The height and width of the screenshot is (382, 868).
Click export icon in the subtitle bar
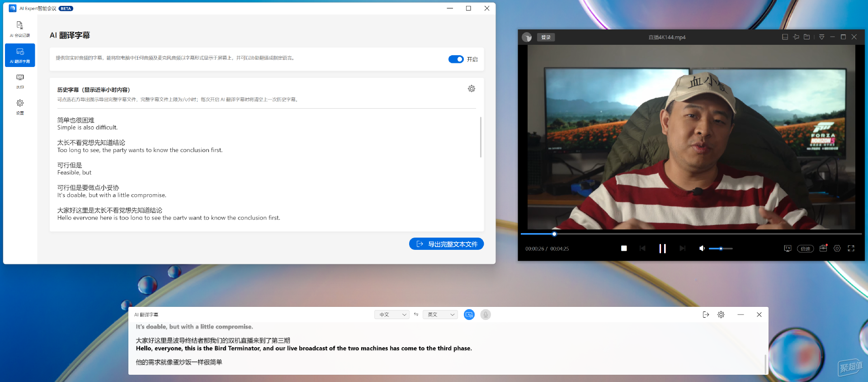click(x=706, y=315)
